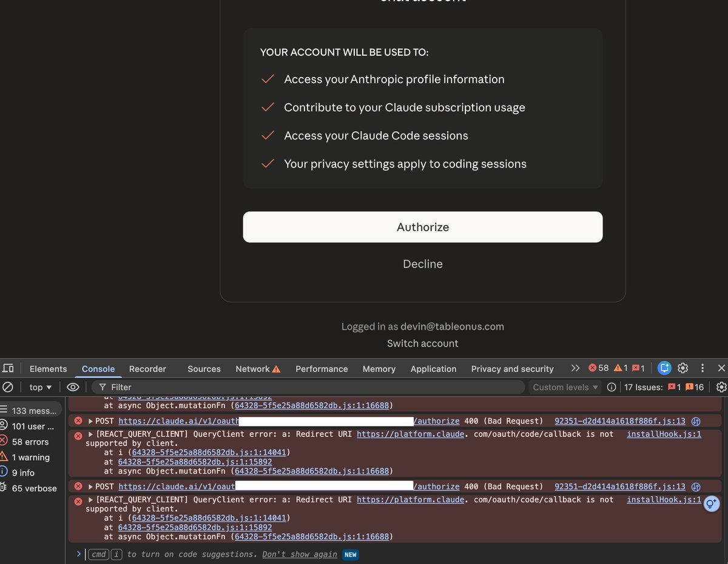Open the first installHook.js:1 source link
The height and width of the screenshot is (564, 728).
pos(664,434)
